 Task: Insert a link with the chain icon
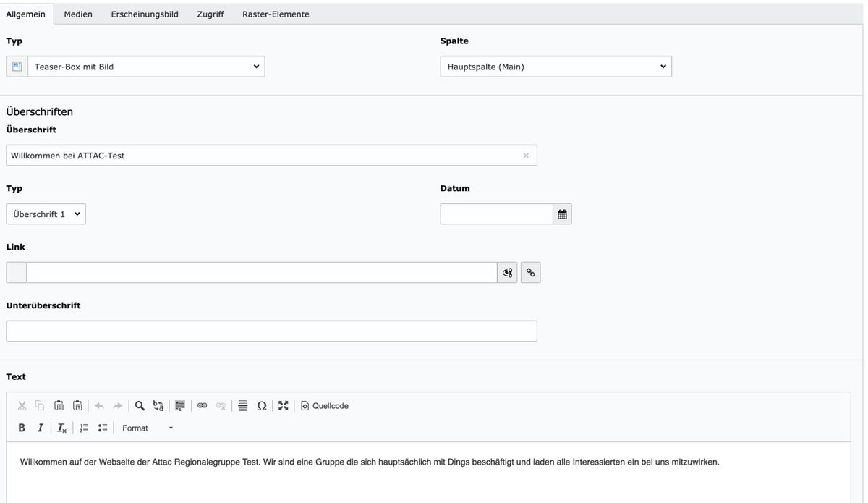[x=202, y=406]
